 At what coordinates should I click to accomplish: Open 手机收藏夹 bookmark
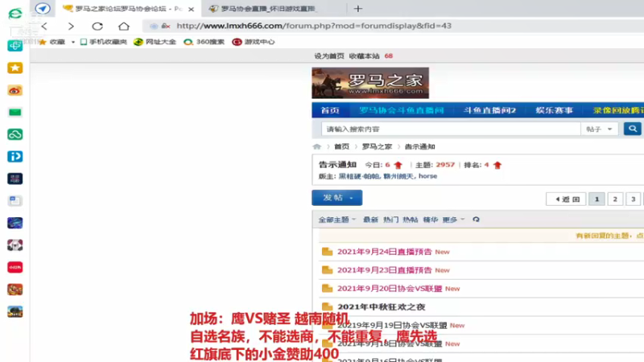104,42
